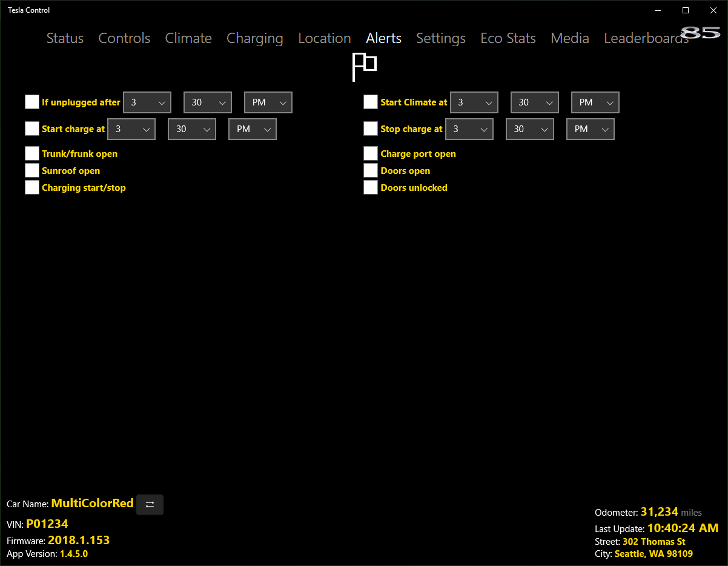Open AM/PM dropdown for Start Climate at
This screenshot has width=728, height=566.
(x=595, y=102)
